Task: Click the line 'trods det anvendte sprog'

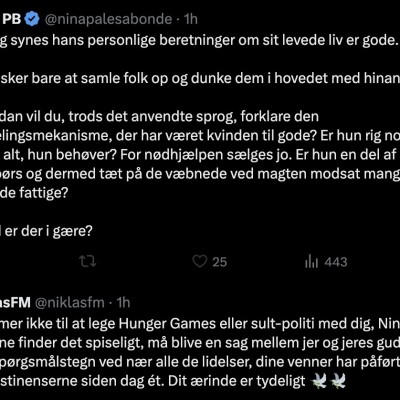Action: [x=159, y=117]
